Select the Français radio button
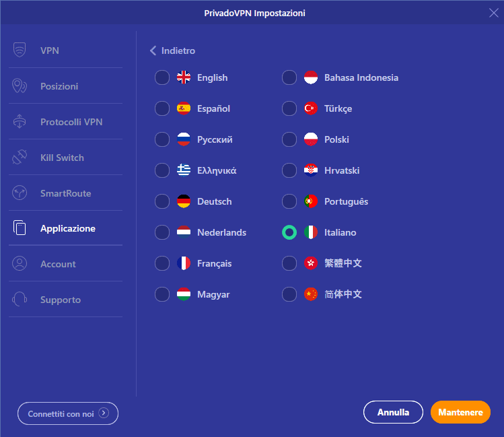This screenshot has height=437, width=504. pos(162,263)
